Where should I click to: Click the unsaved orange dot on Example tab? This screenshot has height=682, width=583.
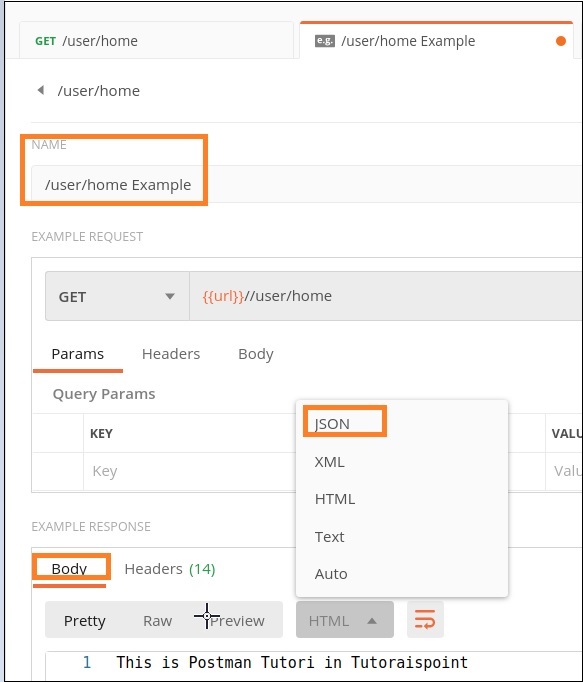[561, 41]
